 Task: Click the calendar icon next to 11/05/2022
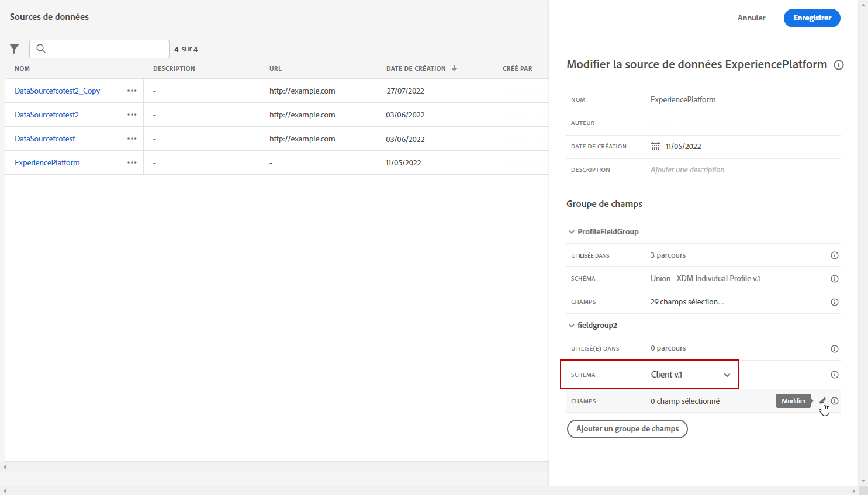[x=655, y=147]
